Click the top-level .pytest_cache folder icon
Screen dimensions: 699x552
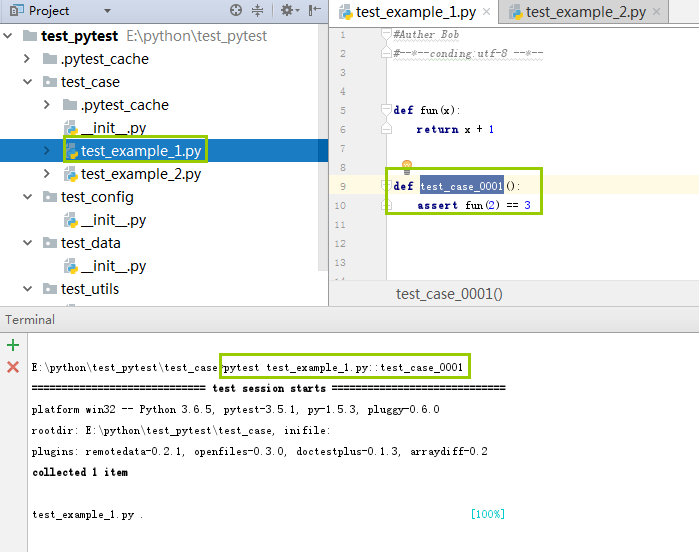50,59
